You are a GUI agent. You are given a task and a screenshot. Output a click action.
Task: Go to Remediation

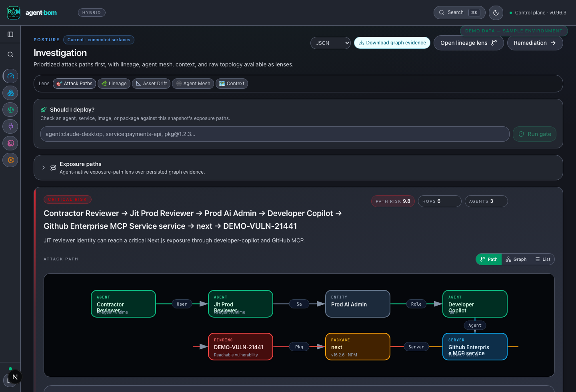(x=535, y=43)
